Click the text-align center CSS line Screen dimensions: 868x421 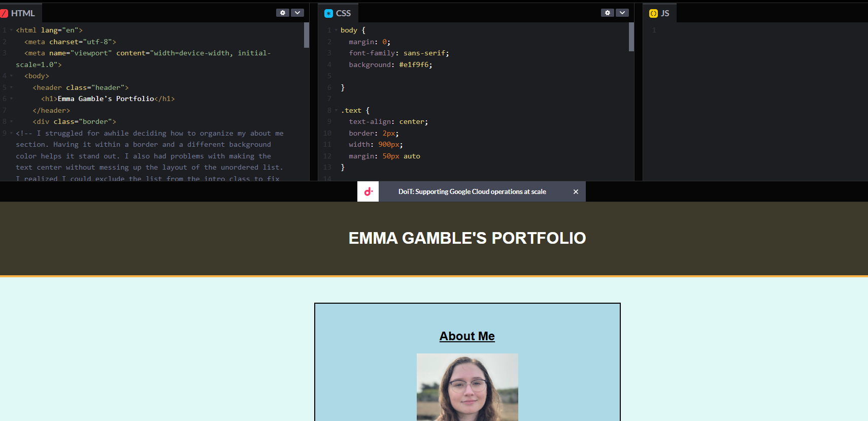tap(388, 122)
